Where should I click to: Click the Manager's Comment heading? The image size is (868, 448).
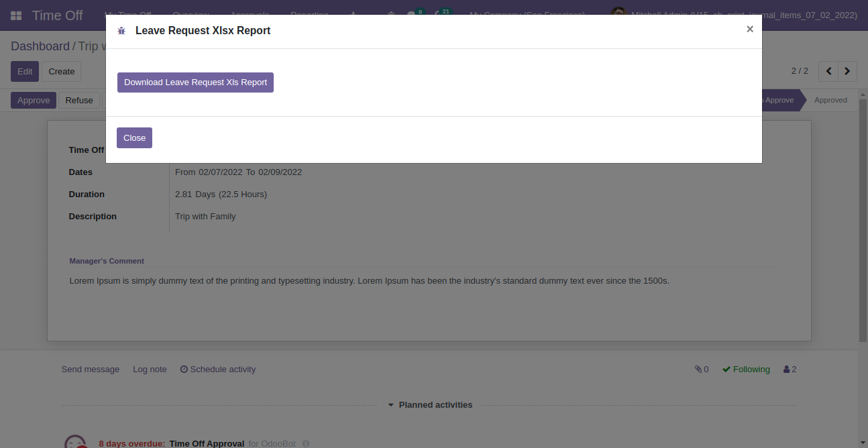107,261
